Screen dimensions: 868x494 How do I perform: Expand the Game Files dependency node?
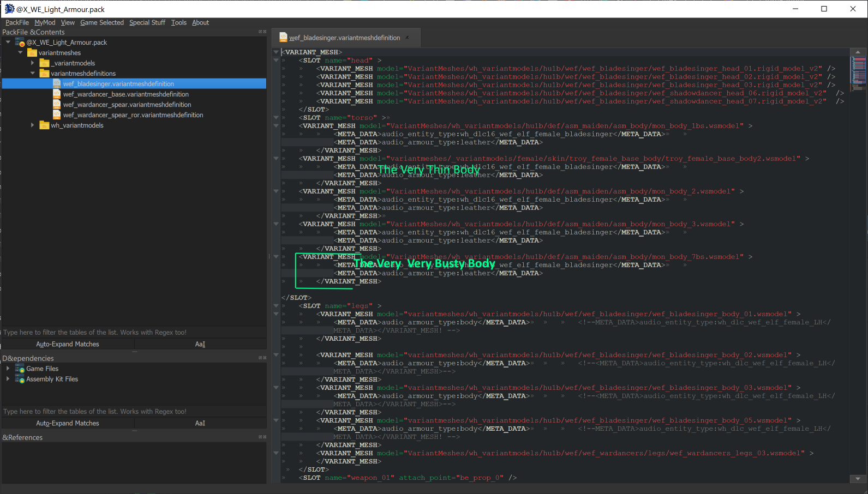coord(8,369)
